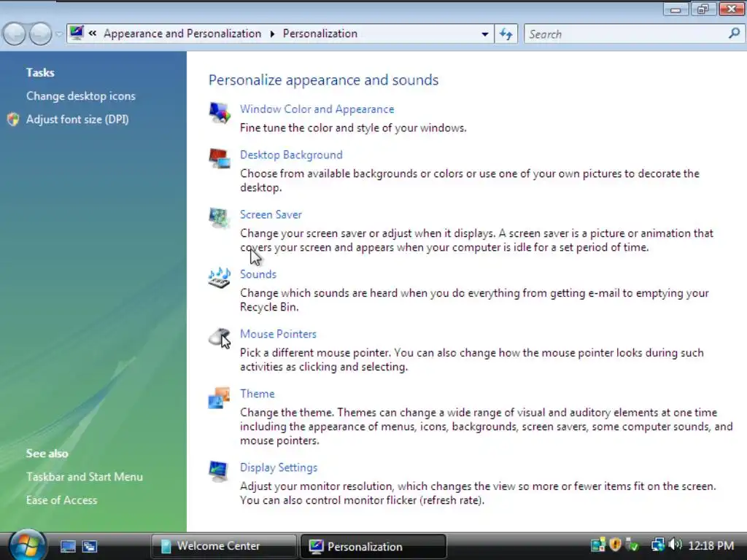Minimize the Personalization window
747x560 pixels.
click(676, 9)
